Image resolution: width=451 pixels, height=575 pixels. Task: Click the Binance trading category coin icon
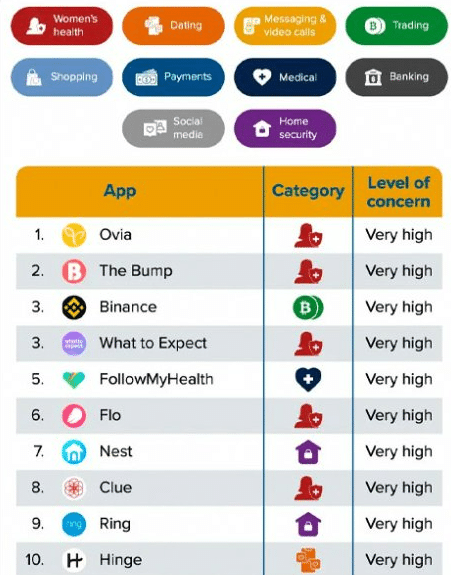coord(308,307)
